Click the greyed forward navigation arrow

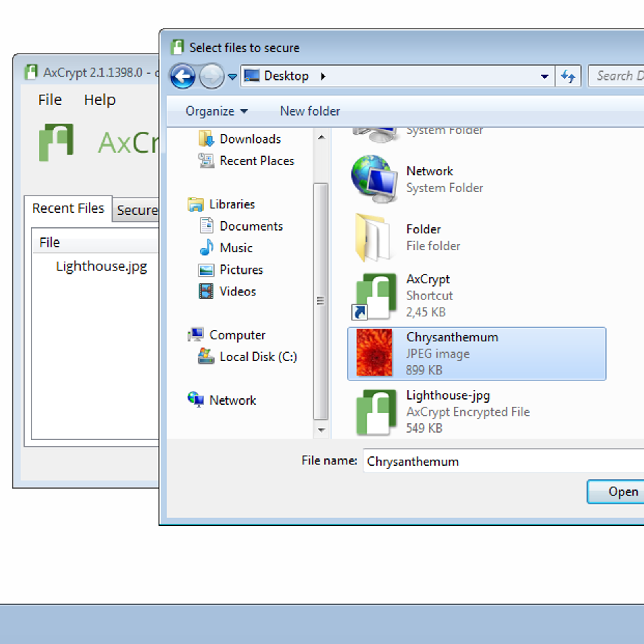(x=212, y=76)
